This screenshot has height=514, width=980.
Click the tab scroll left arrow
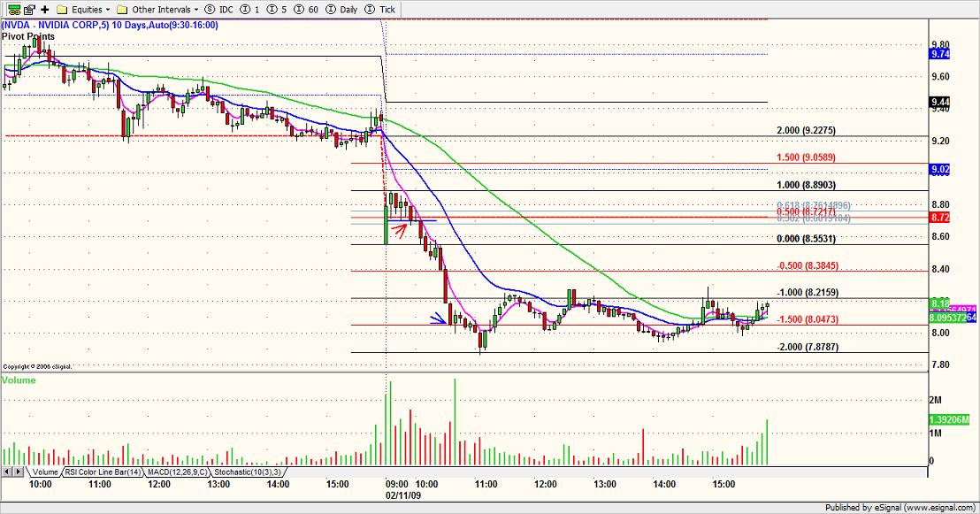7,472
